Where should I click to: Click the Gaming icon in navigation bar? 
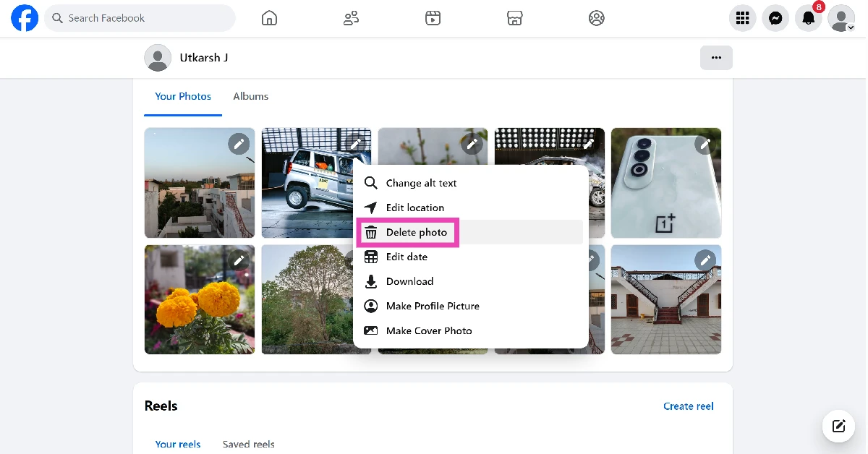click(x=597, y=17)
